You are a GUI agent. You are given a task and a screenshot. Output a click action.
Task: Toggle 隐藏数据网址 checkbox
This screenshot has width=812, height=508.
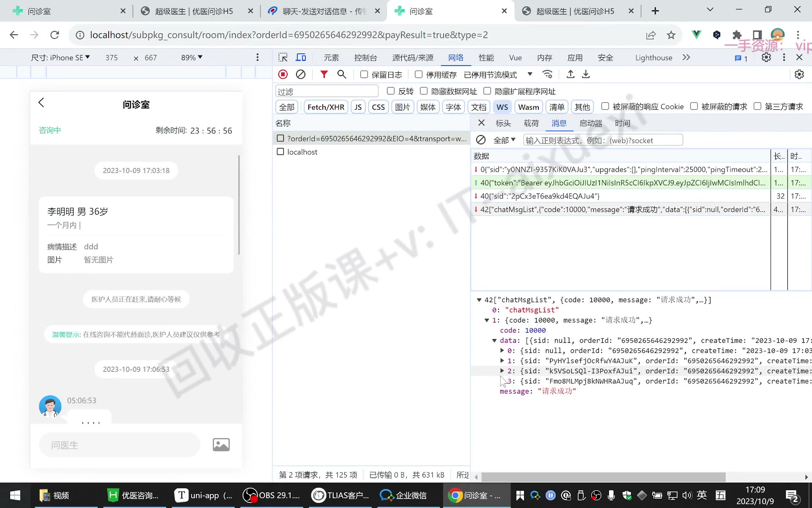[424, 91]
